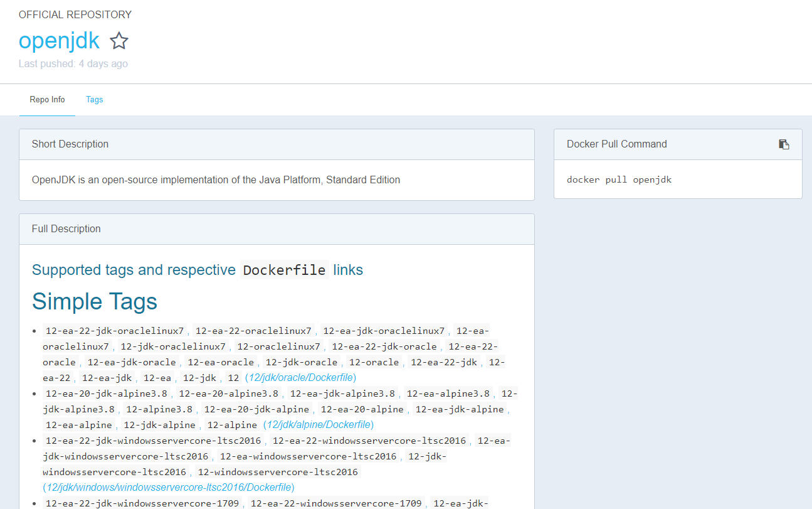Image resolution: width=812 pixels, height=509 pixels.
Task: Switch to the Tags tab
Action: click(95, 100)
